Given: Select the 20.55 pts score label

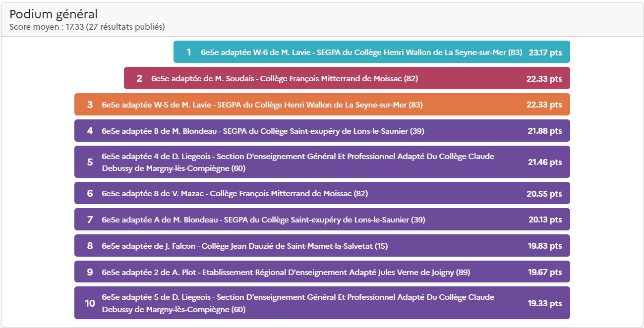Looking at the screenshot, I should pyautogui.click(x=544, y=193).
